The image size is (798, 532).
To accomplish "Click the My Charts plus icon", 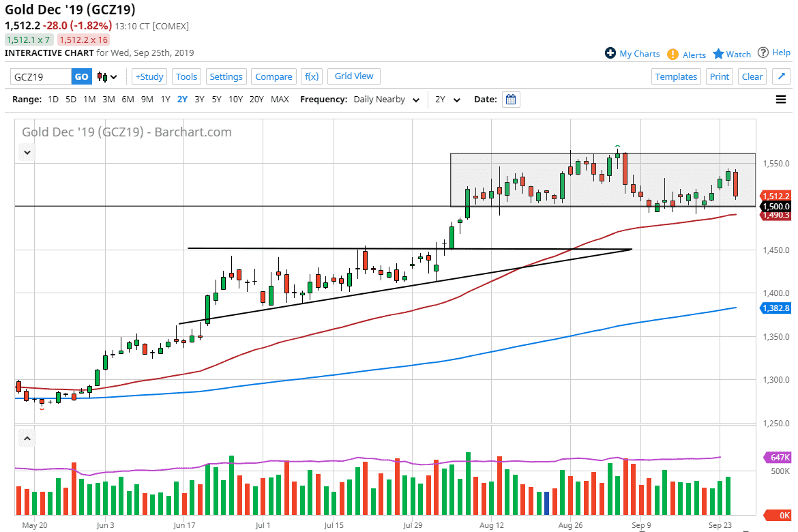I will point(610,53).
